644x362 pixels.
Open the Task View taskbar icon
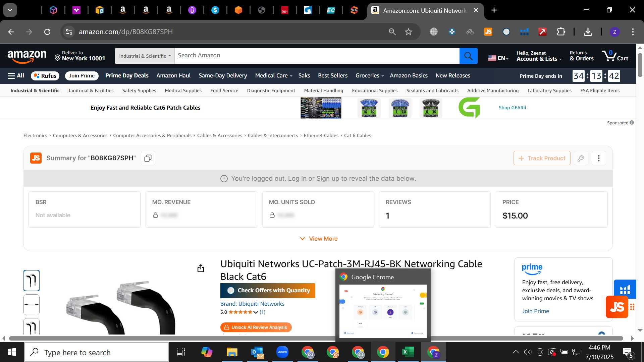point(181,352)
